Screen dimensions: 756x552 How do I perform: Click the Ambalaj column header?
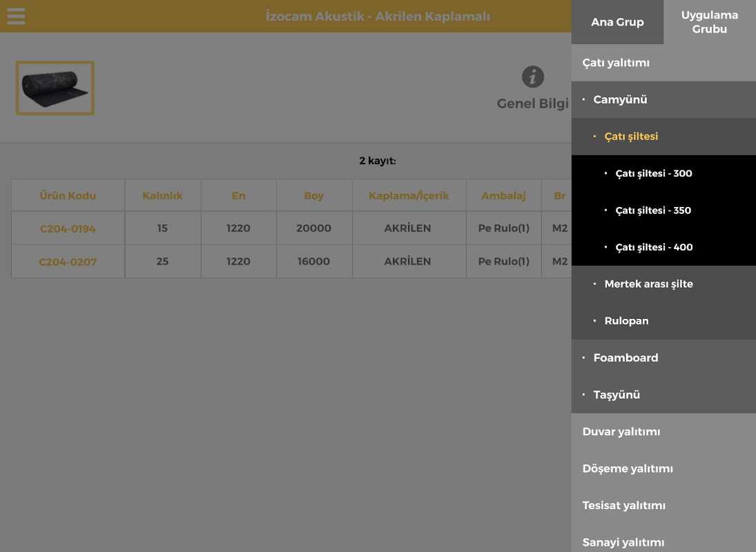point(503,195)
